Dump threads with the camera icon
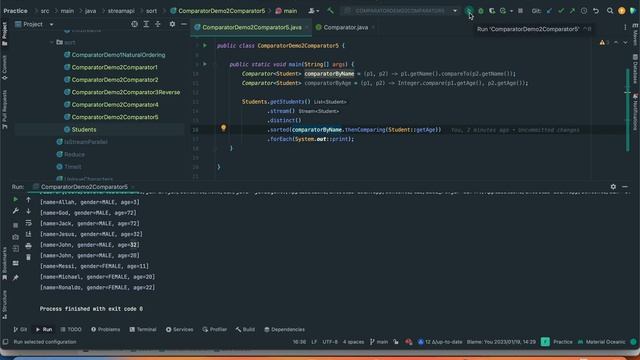Image resolution: width=640 pixels, height=360 pixels. pyautogui.click(x=16, y=237)
